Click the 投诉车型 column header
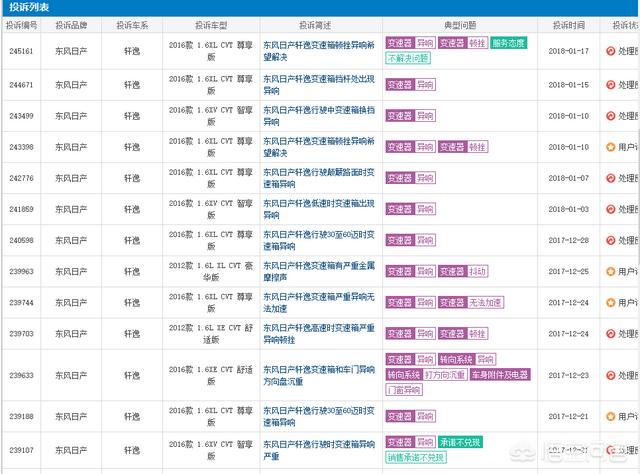Screen dimensions: 640x474 click(x=211, y=25)
